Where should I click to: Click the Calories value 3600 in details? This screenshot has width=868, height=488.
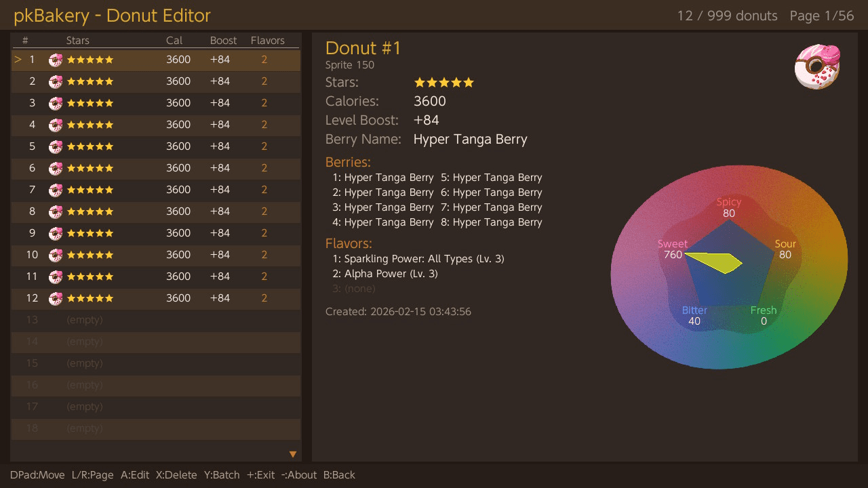tap(430, 102)
